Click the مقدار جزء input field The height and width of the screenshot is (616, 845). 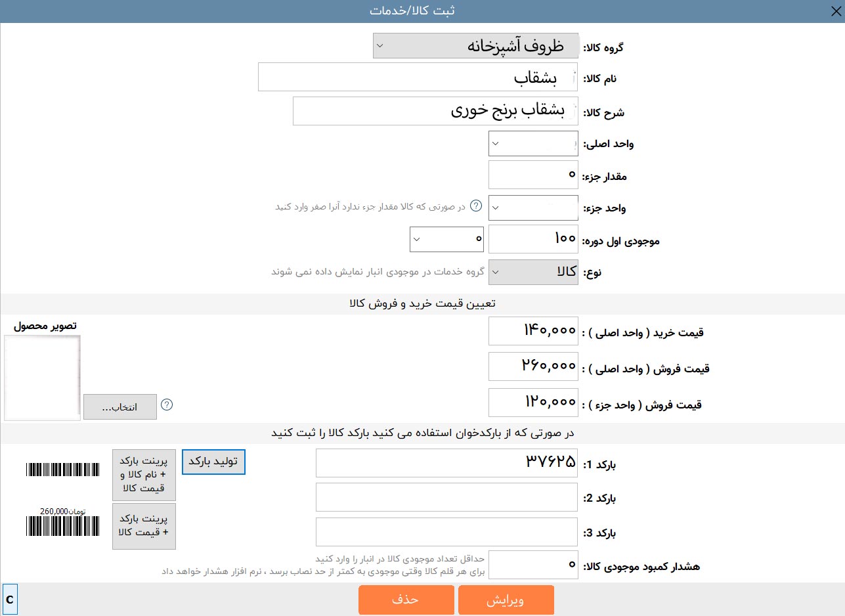click(533, 175)
